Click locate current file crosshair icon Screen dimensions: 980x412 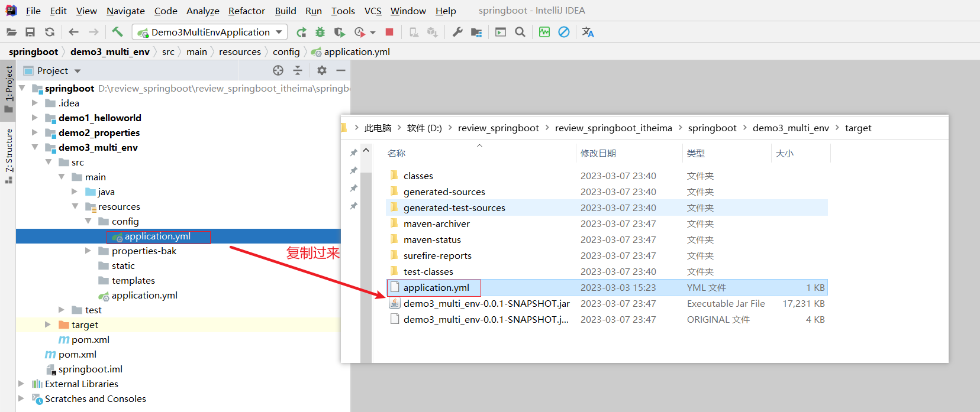coord(278,70)
